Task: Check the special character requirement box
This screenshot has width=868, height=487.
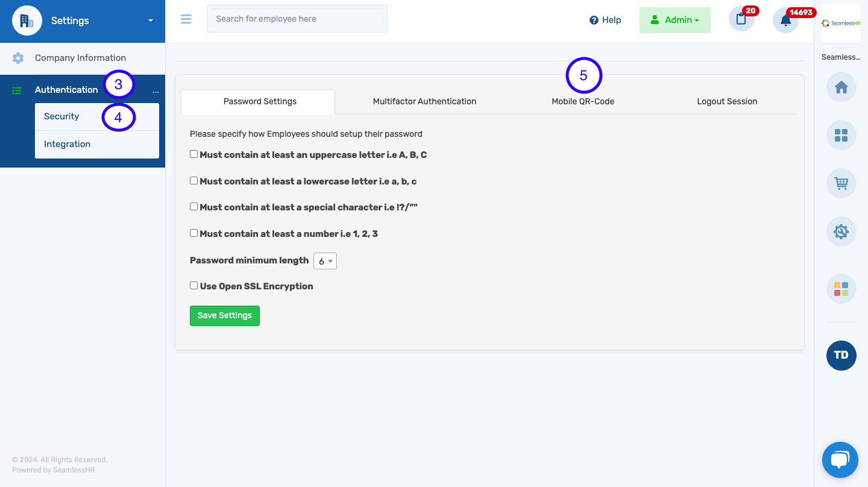Action: [194, 207]
